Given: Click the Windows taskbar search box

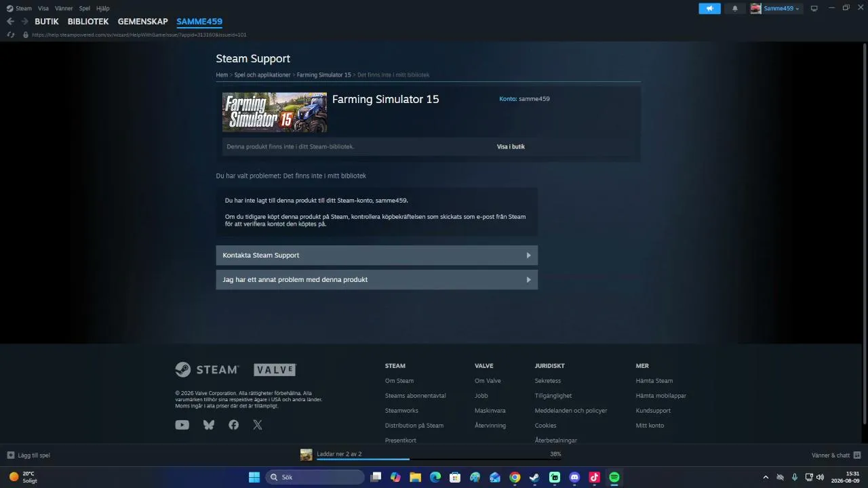Looking at the screenshot, I should [315, 477].
